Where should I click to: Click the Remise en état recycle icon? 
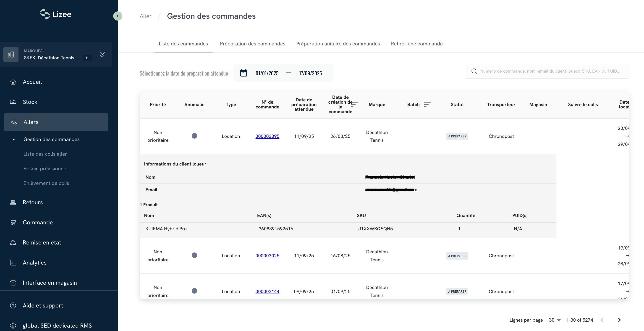pos(13,243)
